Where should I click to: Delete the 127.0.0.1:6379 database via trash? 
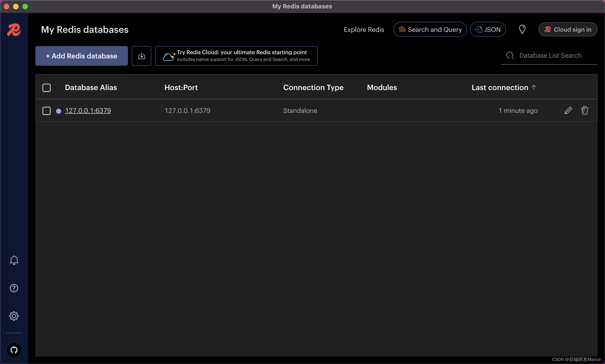tap(584, 111)
